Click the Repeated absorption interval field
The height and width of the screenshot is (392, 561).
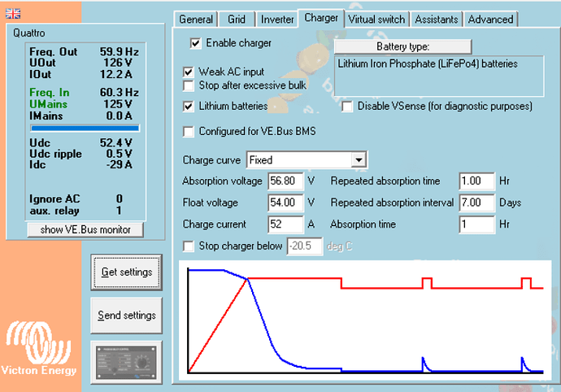pyautogui.click(x=477, y=203)
